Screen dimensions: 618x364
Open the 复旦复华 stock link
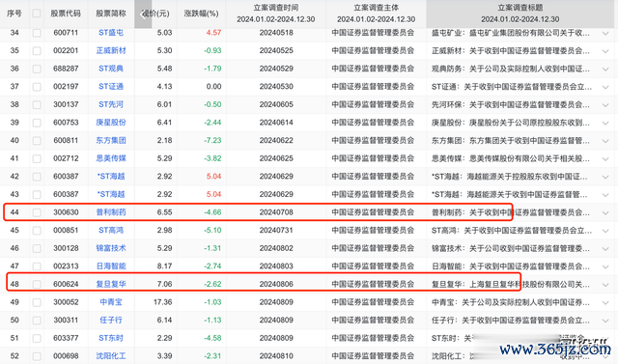click(111, 284)
